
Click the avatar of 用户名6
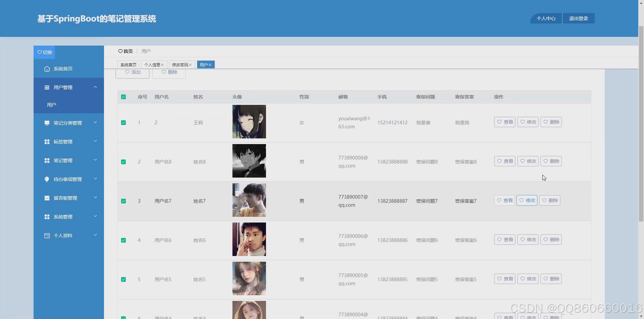pos(249,239)
